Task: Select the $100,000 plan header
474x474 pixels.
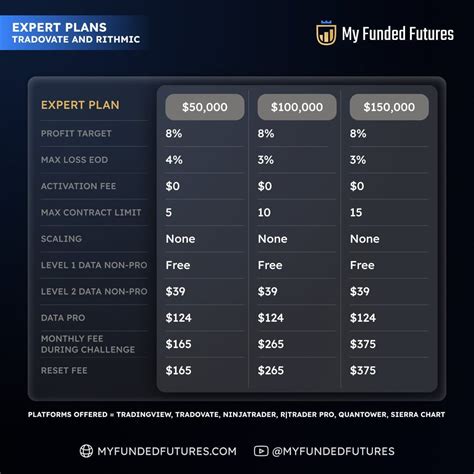Action: pos(297,107)
